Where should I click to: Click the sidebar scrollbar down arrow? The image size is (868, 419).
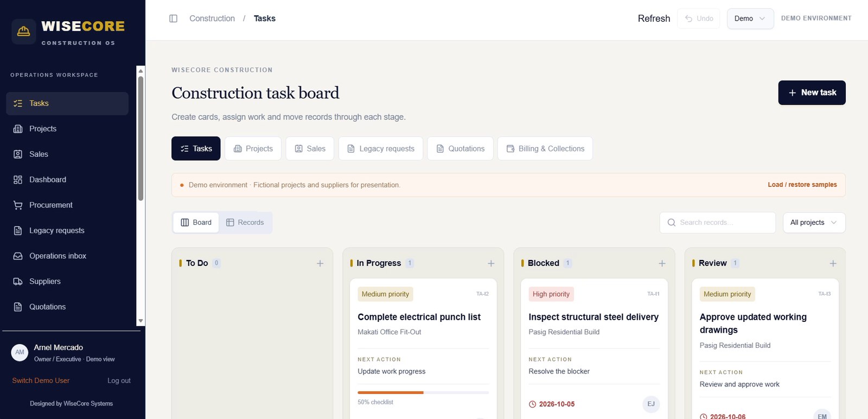click(141, 321)
